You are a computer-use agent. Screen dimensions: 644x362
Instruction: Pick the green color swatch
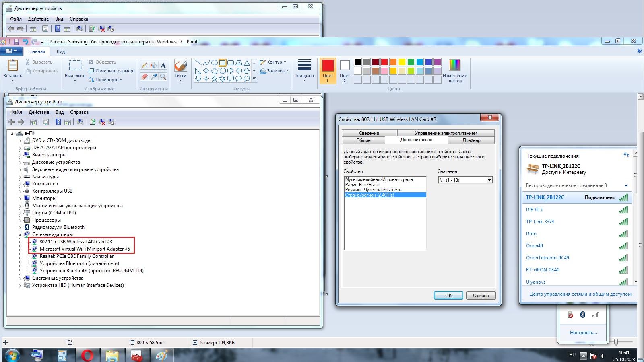point(411,62)
